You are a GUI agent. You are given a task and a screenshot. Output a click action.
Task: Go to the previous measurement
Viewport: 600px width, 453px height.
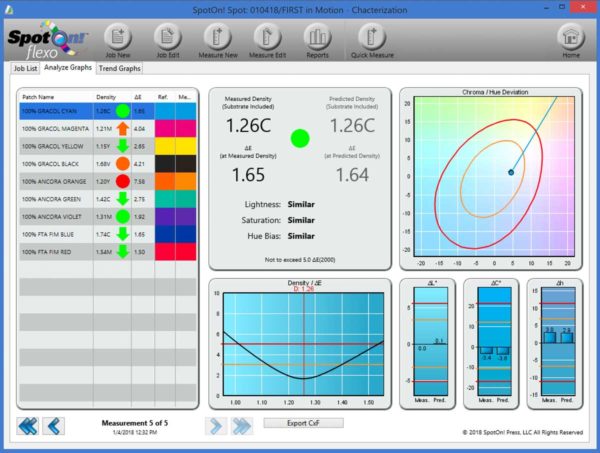pyautogui.click(x=54, y=426)
